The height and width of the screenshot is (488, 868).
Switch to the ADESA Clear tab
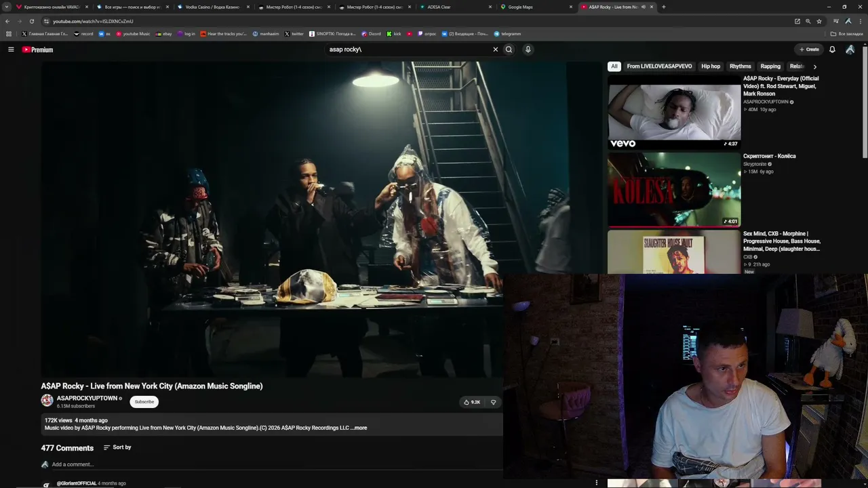[455, 7]
